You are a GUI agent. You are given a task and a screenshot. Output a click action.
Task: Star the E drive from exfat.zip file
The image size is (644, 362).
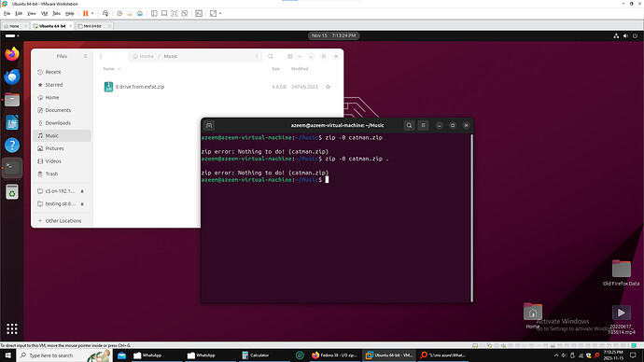(328, 87)
